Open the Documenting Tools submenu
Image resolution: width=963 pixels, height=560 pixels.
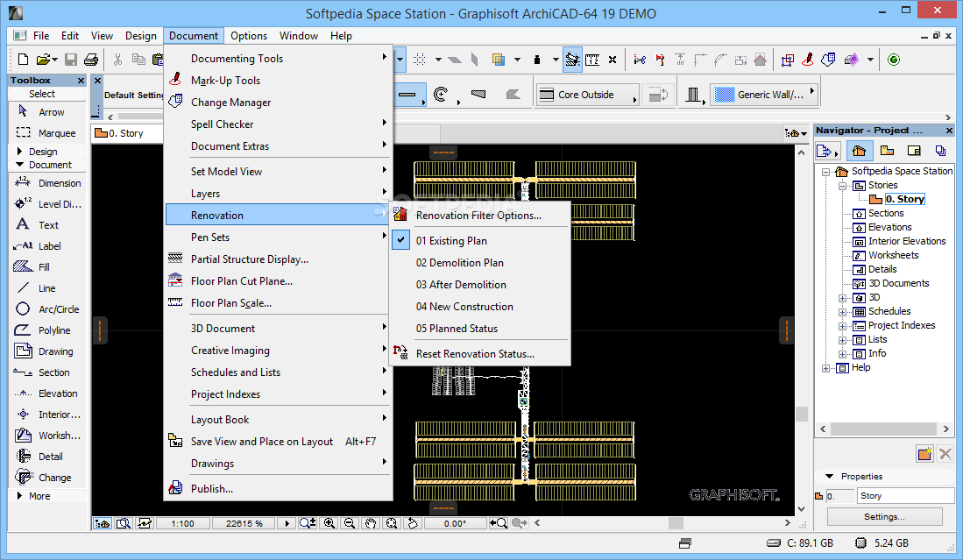coord(279,59)
